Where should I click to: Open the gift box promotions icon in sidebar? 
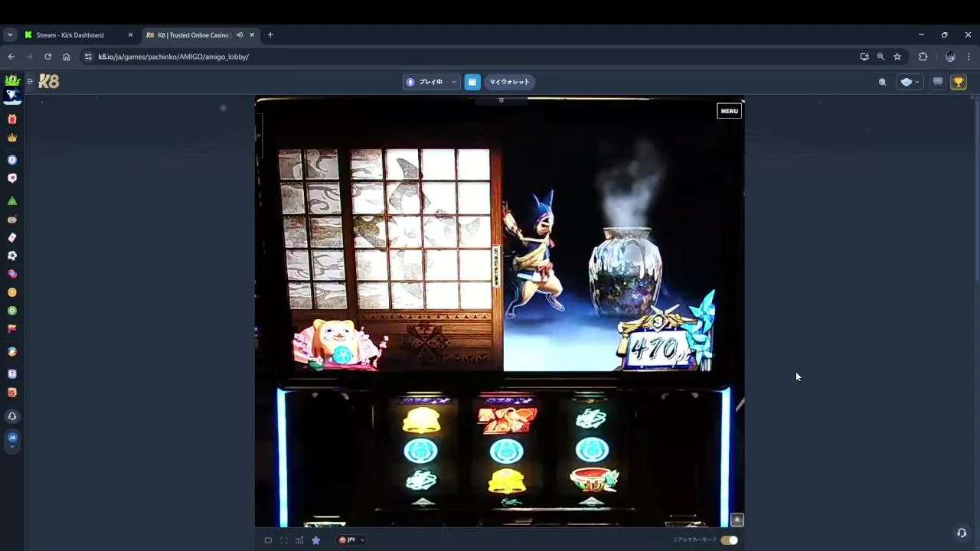(x=11, y=119)
